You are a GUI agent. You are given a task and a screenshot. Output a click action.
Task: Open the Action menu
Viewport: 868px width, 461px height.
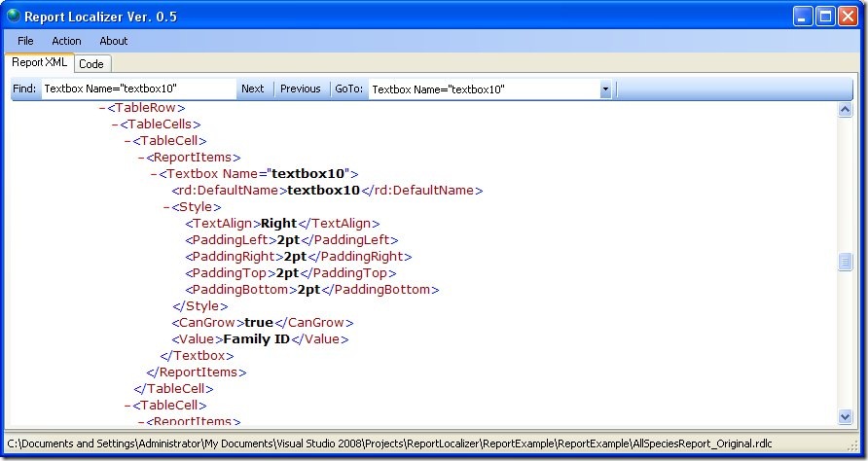pos(66,41)
